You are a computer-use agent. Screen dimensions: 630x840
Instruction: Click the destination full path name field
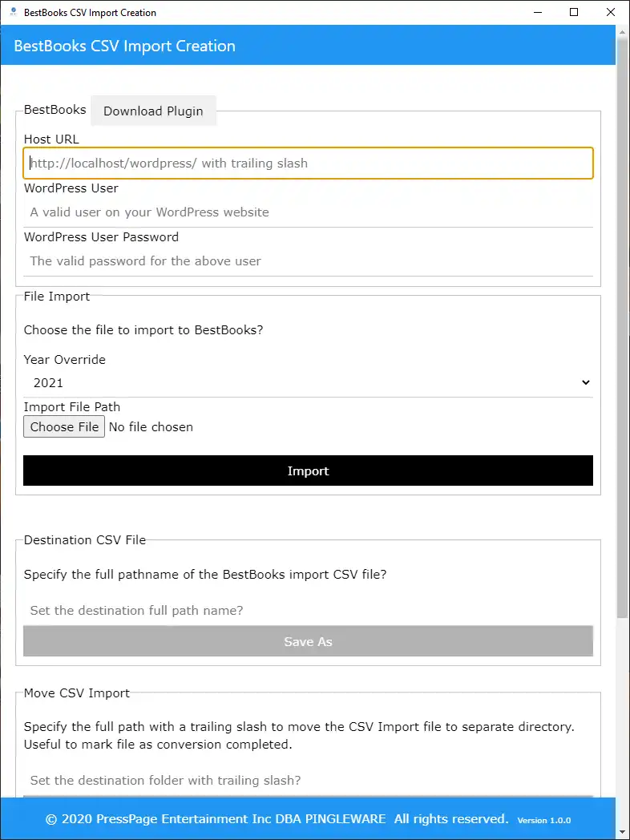308,611
